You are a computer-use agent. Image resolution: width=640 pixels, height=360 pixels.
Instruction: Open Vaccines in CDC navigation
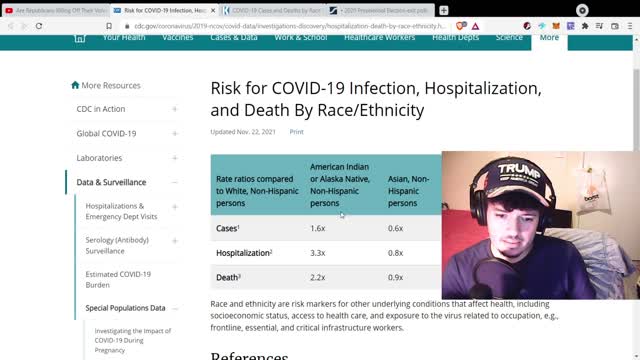pos(178,38)
